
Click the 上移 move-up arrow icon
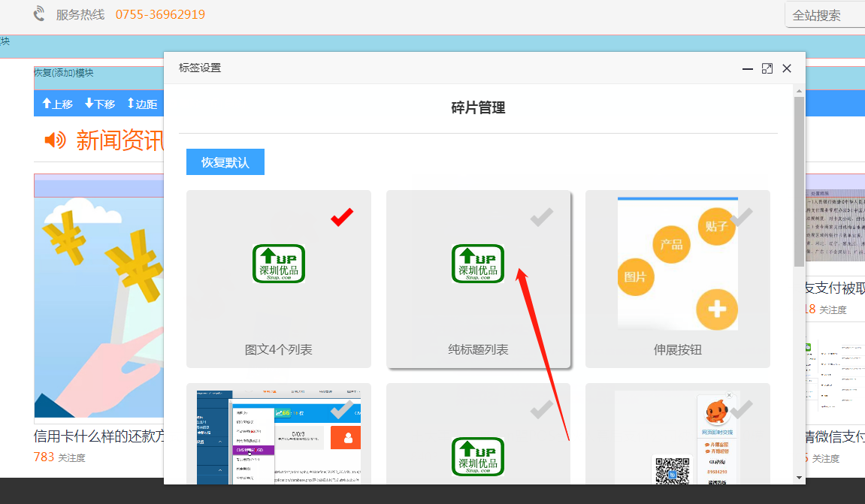47,104
